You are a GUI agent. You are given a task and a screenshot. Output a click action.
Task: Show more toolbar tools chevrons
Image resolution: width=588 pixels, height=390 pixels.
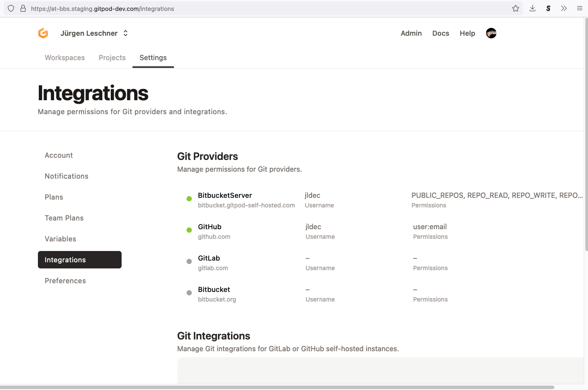point(564,8)
